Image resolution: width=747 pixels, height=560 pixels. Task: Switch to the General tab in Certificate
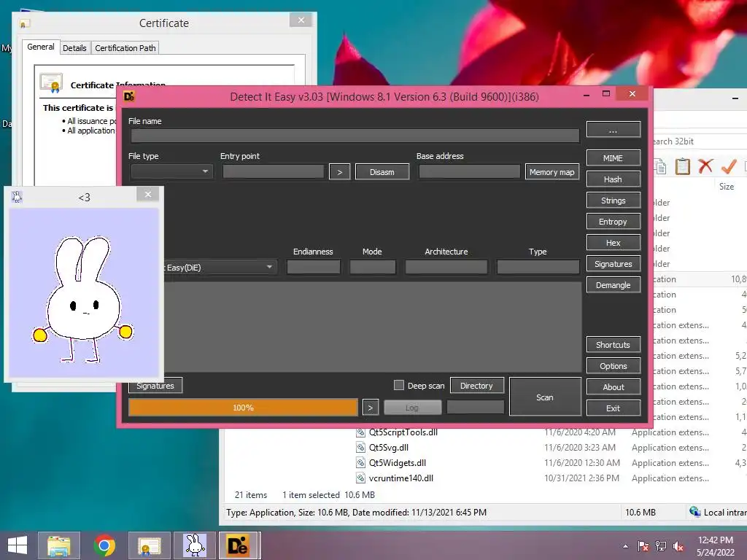41,47
